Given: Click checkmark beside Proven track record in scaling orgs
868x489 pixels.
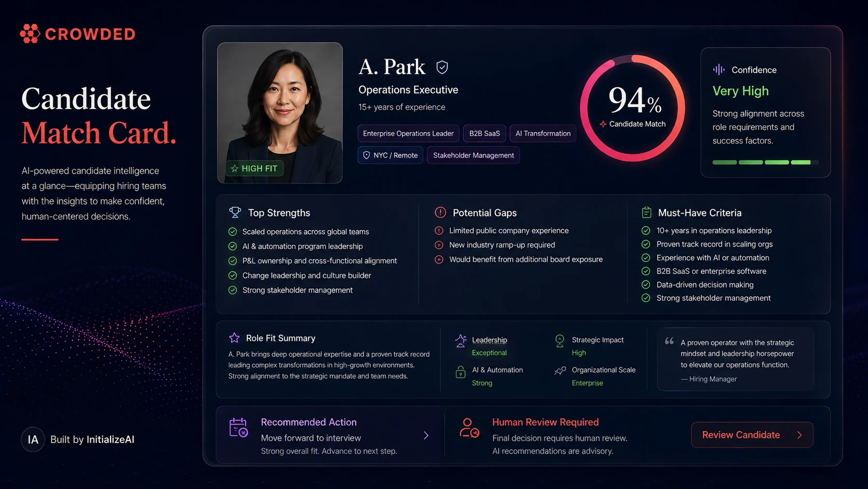Looking at the screenshot, I should (646, 244).
